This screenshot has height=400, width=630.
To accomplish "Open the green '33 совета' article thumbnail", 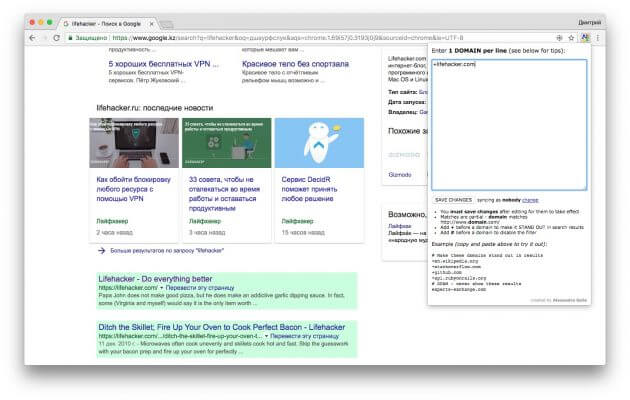I will tap(227, 143).
